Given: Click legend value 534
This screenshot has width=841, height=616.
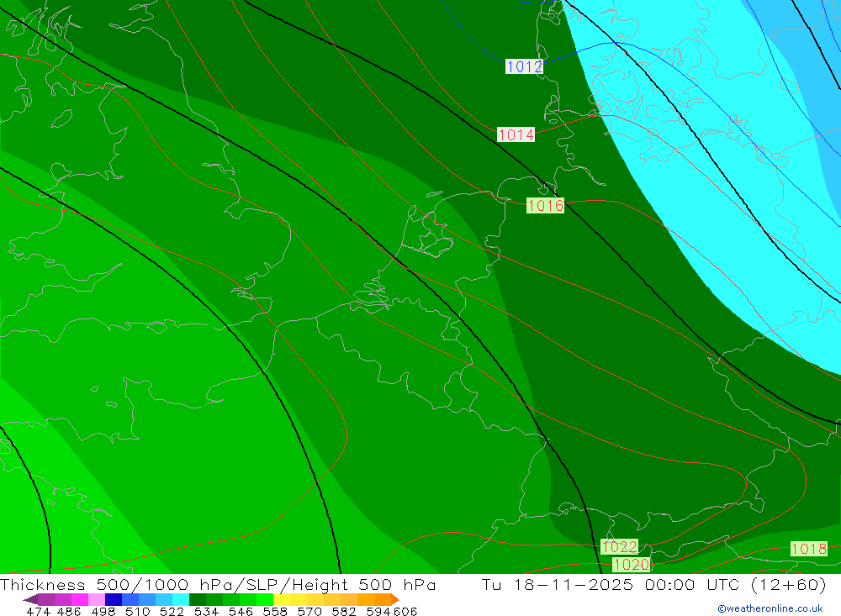Looking at the screenshot, I should tap(207, 611).
